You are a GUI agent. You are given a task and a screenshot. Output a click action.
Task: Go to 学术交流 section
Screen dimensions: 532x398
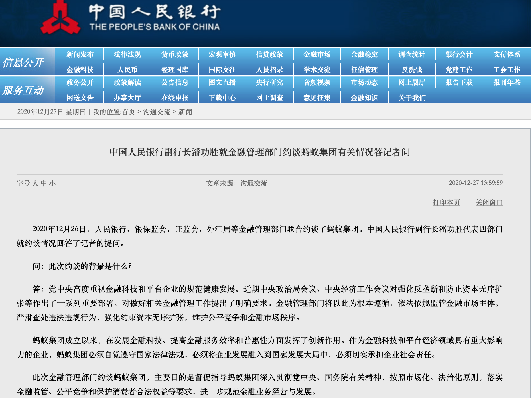(x=317, y=70)
